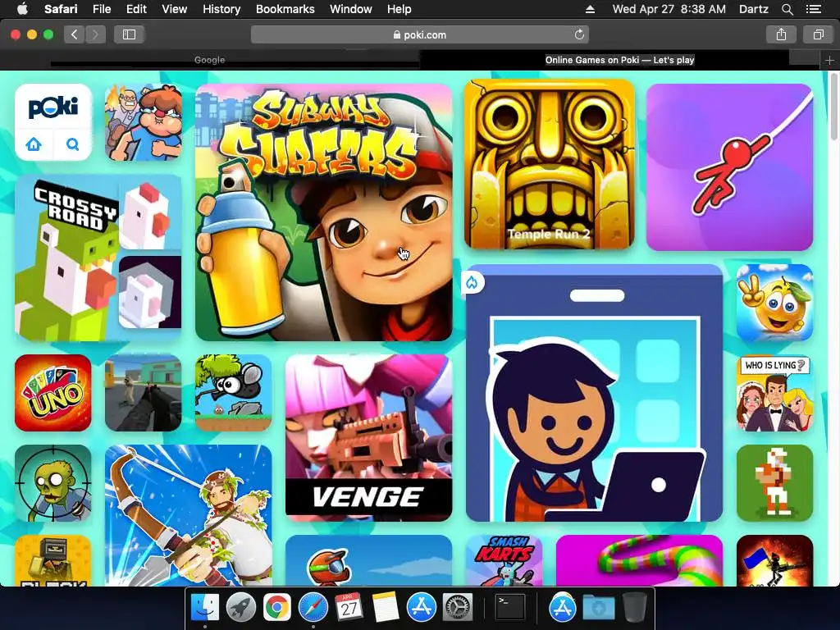Open the Smash Karts game tile
Viewport: 840px width, 630px height.
(x=504, y=560)
